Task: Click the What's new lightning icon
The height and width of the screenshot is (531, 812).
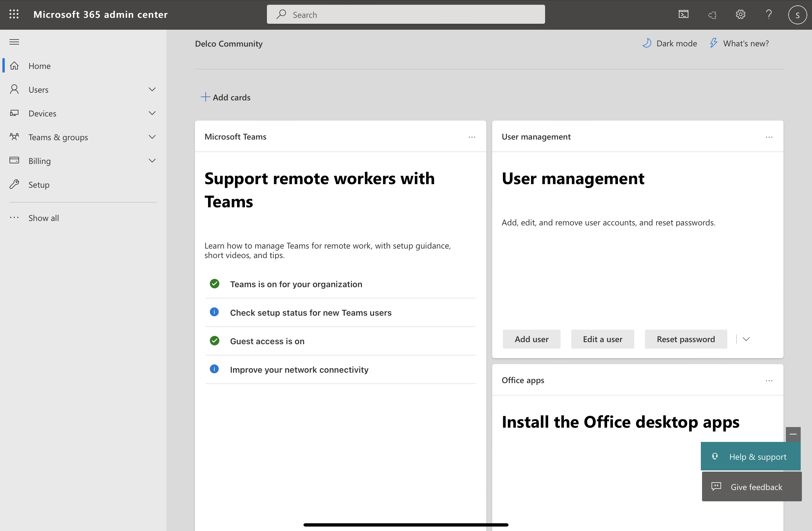Action: tap(713, 43)
